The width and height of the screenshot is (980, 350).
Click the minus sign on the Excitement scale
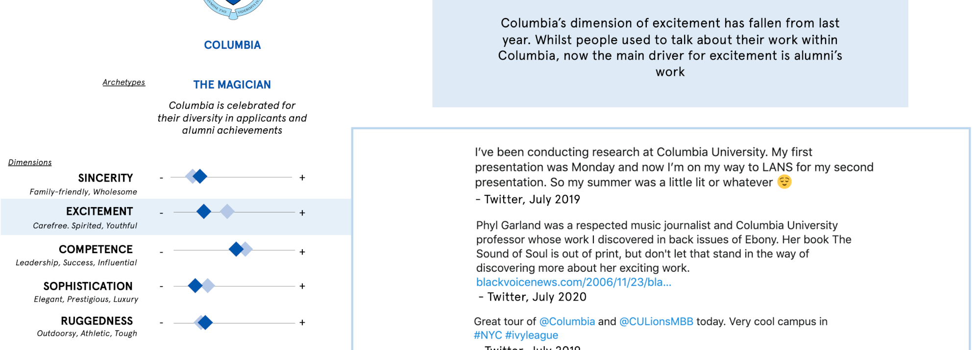click(161, 213)
